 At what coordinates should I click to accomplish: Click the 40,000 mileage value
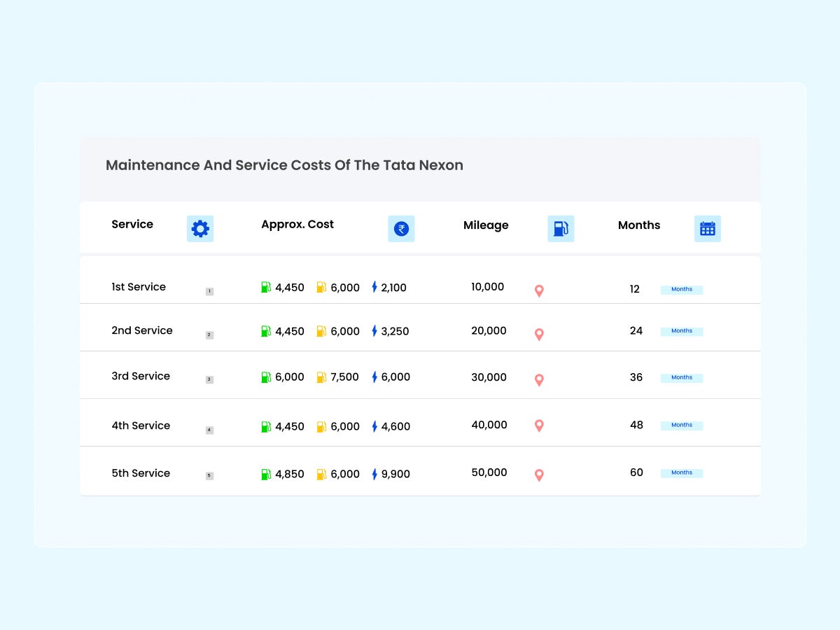coord(489,425)
